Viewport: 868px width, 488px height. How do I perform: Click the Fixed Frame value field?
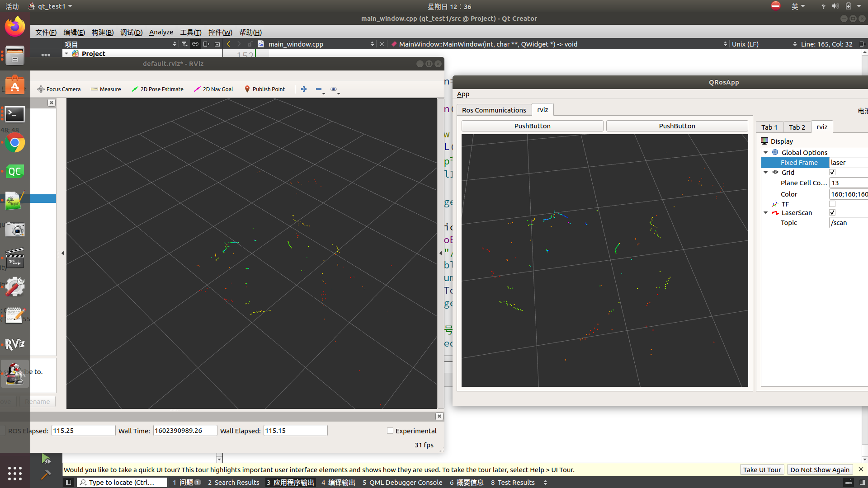click(848, 163)
